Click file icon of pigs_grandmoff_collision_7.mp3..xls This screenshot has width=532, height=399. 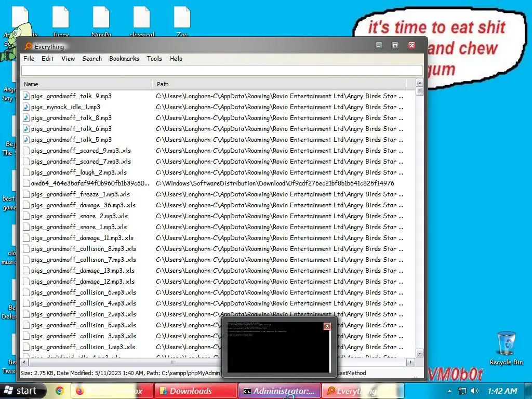(x=26, y=260)
